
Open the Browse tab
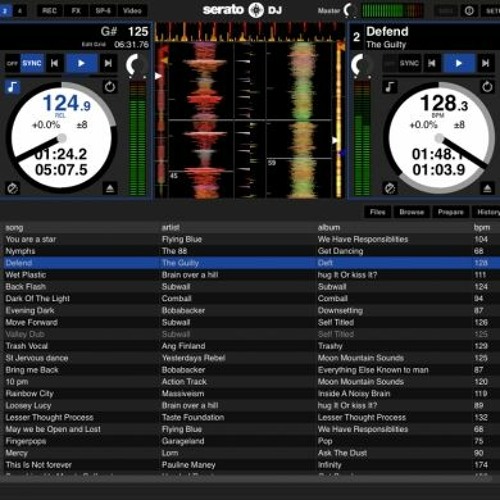(411, 212)
